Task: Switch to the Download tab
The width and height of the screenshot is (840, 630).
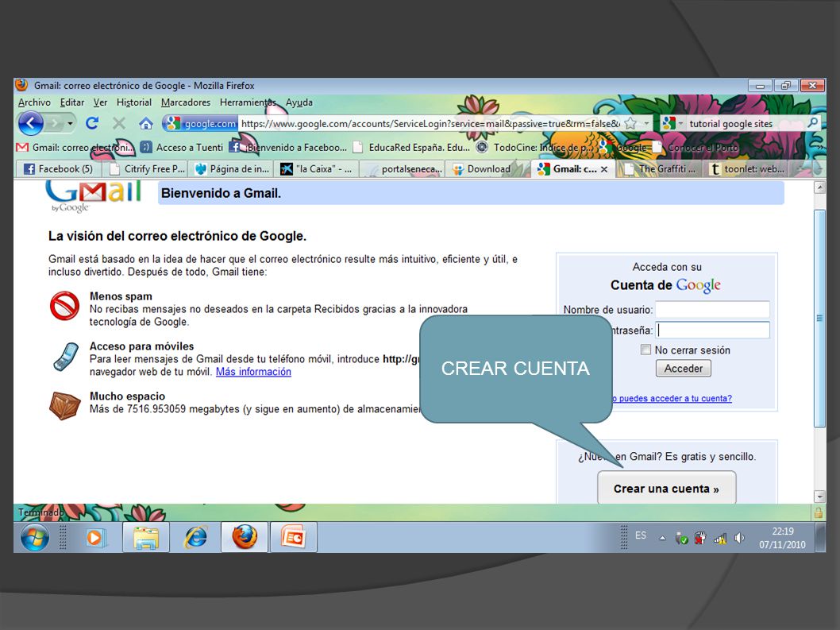Action: pos(487,169)
